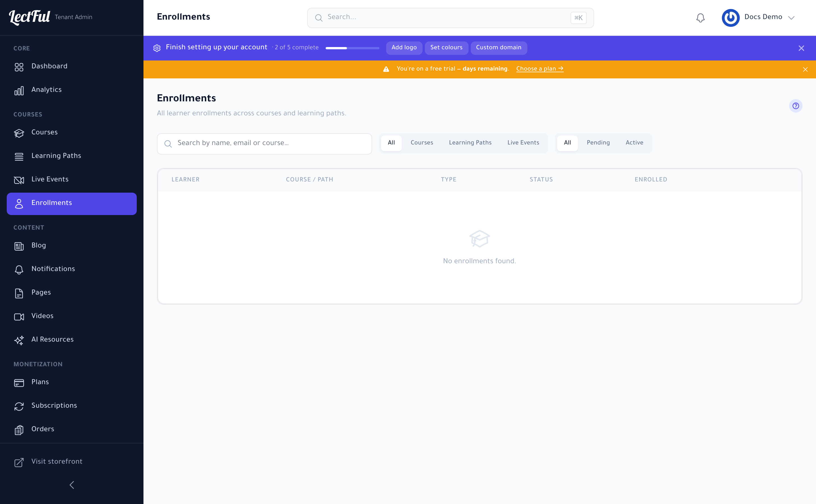Click the Plans credit card icon
Screen dimensions: 816x504
pyautogui.click(x=19, y=383)
